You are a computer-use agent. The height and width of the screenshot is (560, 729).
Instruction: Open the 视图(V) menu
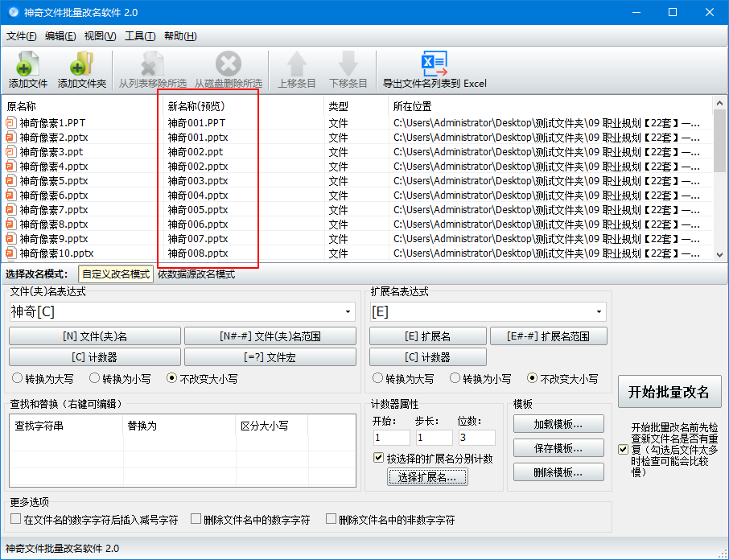100,35
